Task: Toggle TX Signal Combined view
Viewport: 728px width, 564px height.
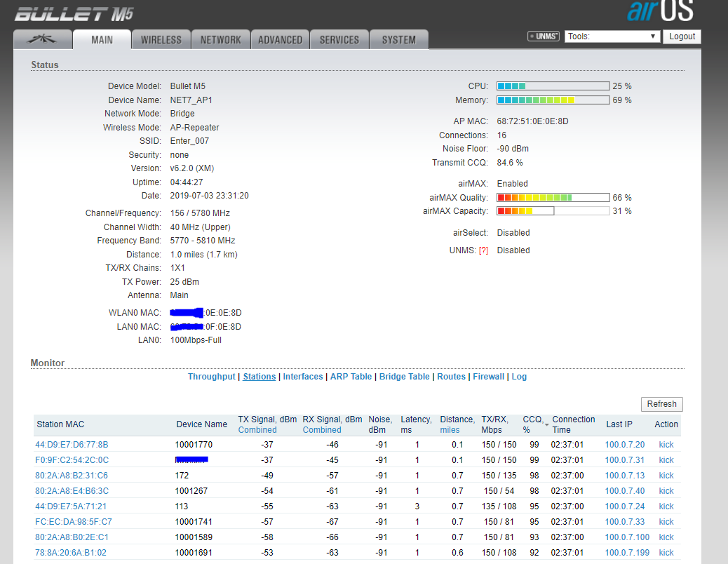Action: pyautogui.click(x=257, y=430)
